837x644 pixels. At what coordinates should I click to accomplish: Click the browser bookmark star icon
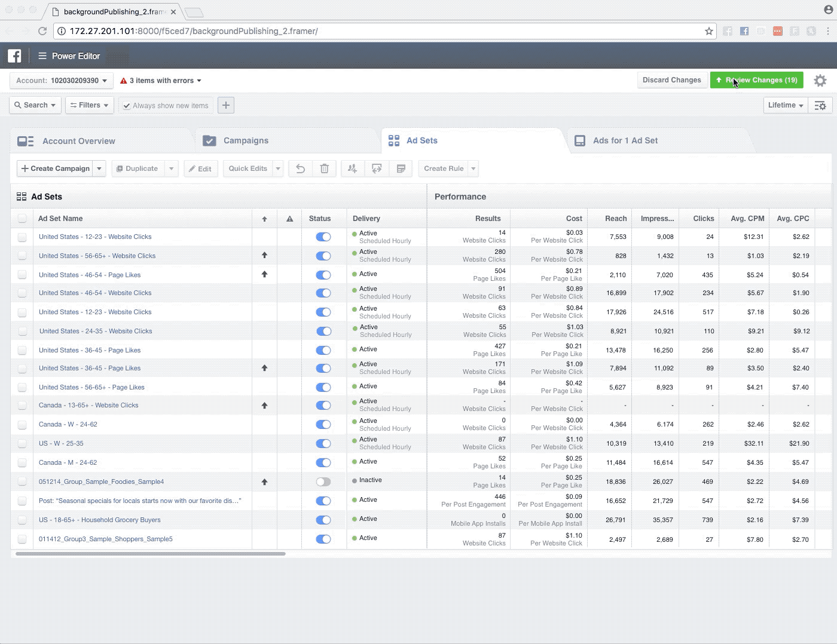709,31
